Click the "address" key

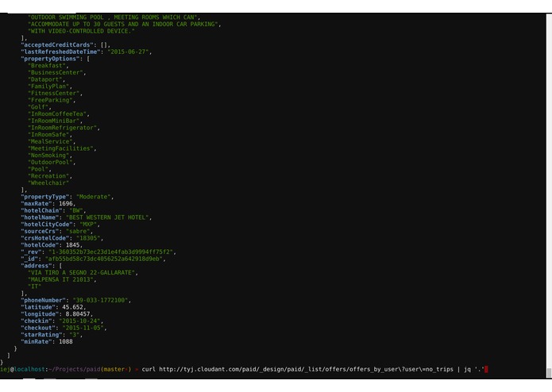[x=37, y=266]
